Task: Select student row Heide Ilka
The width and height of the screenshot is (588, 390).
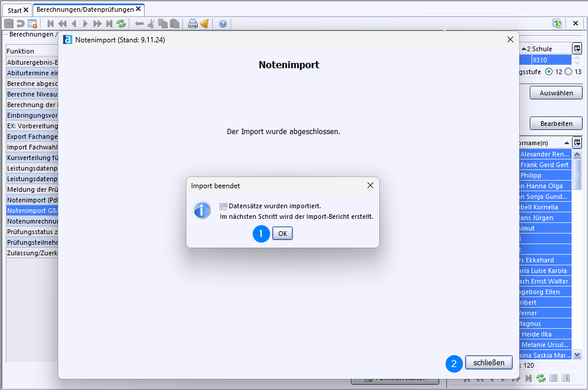Action: [545, 334]
